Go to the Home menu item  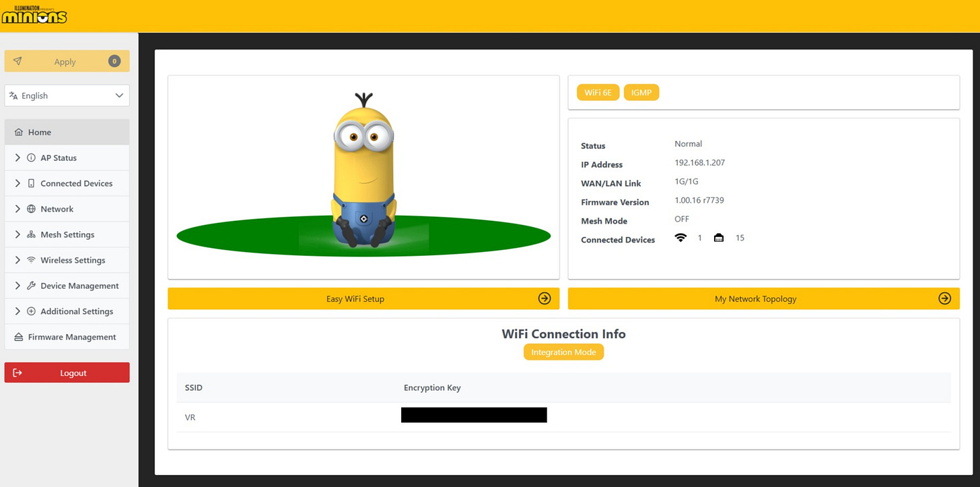tap(67, 132)
